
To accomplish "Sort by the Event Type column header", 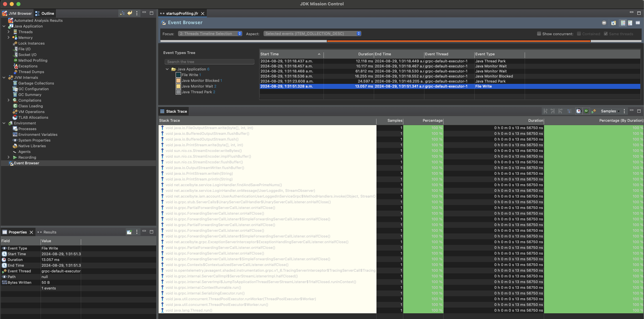I will 500,54.
